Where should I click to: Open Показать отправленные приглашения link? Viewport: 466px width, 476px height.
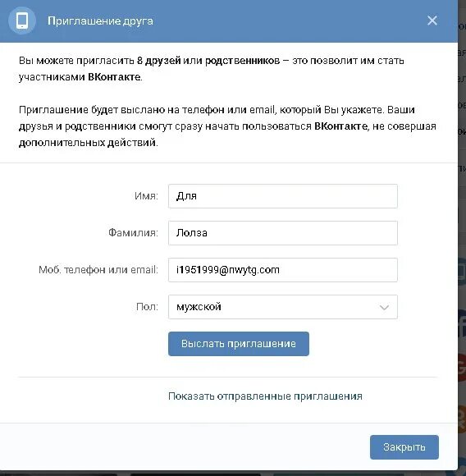pyautogui.click(x=265, y=396)
